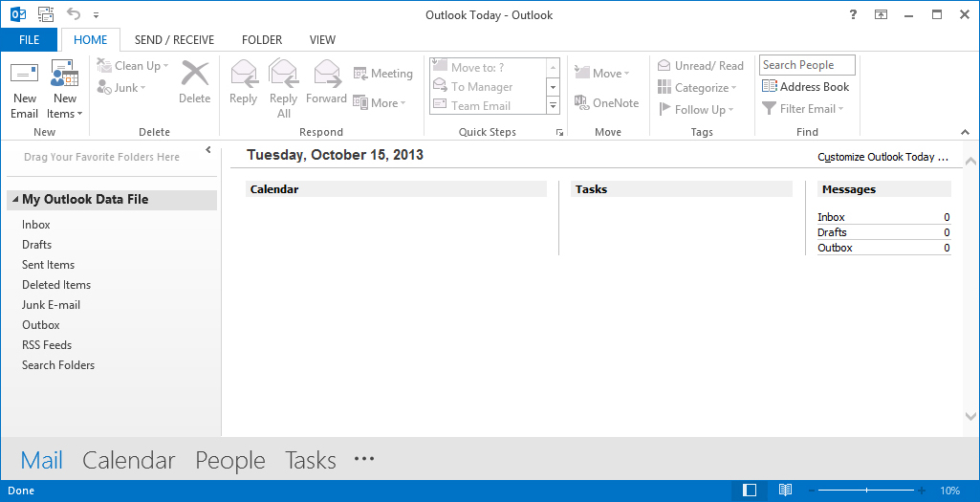Click the Delete X icon
Screen dimensions: 980x502
pos(195,73)
